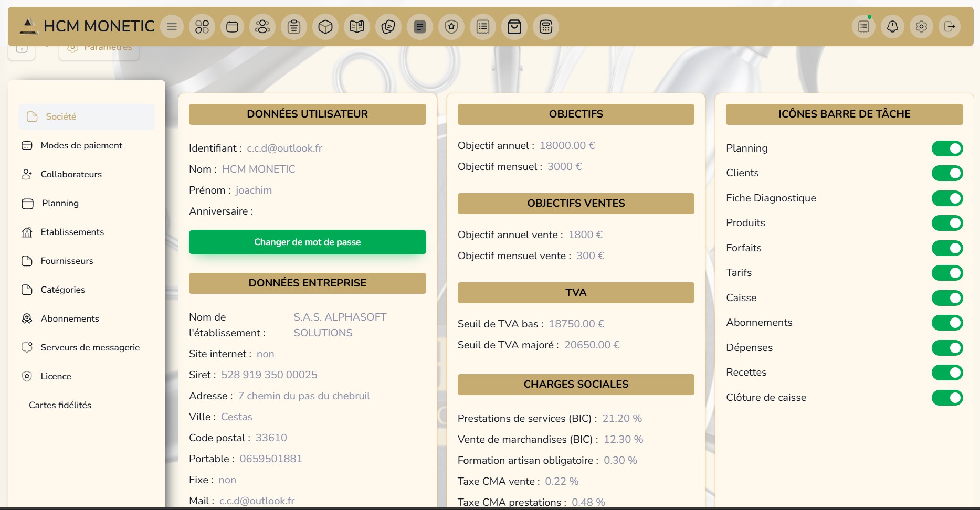Open the shopping bag icon

tap(514, 27)
